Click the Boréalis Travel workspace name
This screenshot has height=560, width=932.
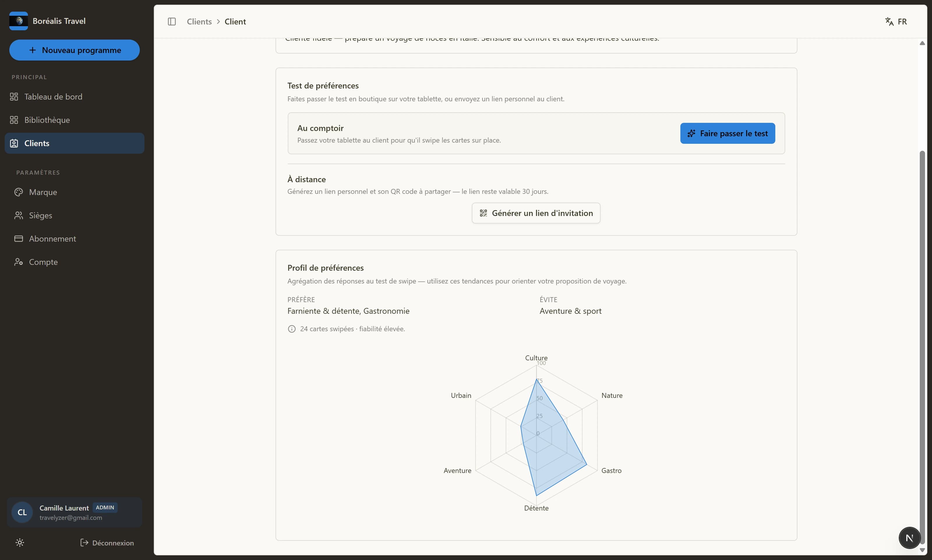(x=59, y=21)
